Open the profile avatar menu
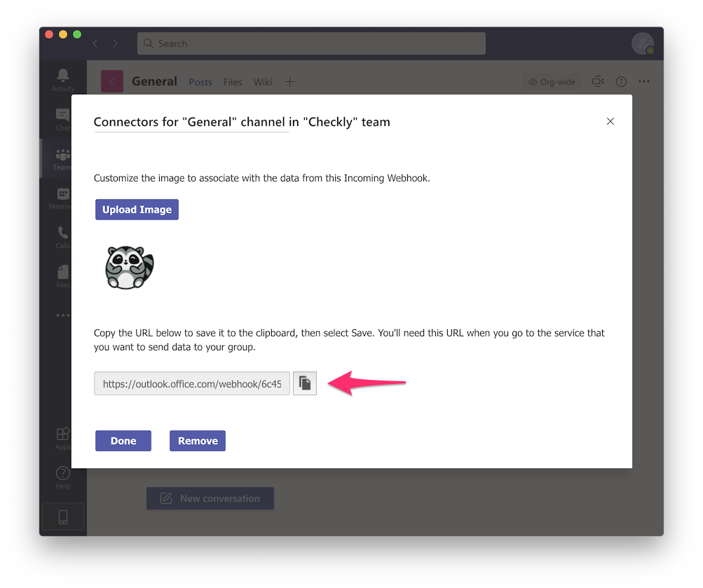 point(642,43)
